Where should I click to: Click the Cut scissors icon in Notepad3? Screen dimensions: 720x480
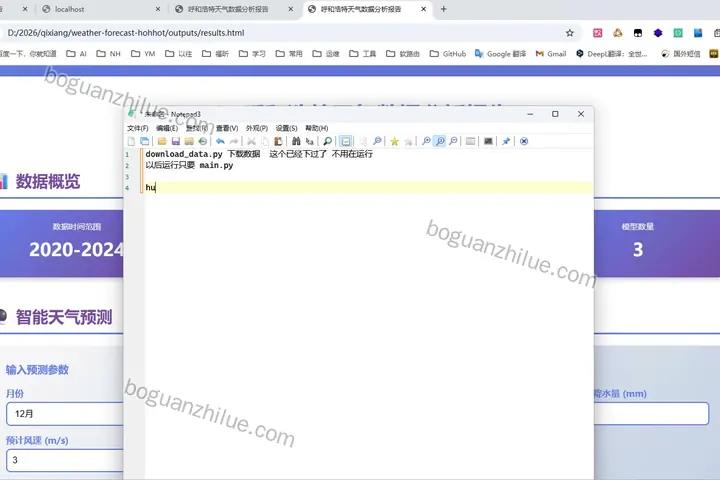(251, 141)
